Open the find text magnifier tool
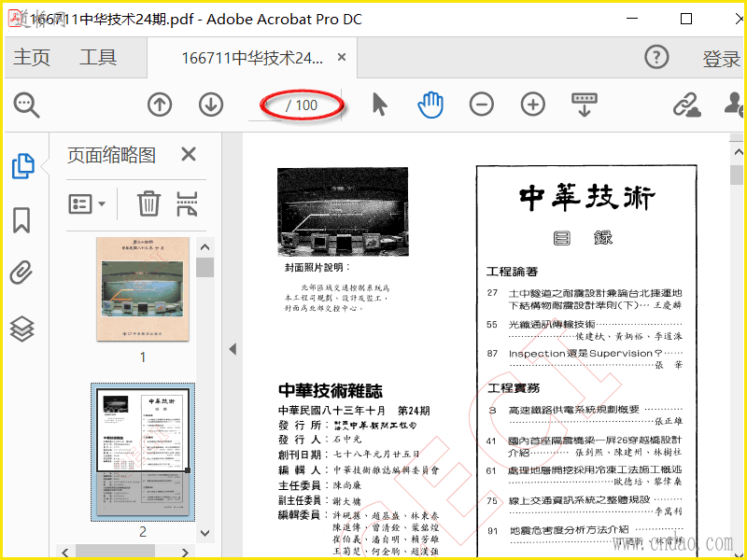Screen dimensions: 747x560 point(26,105)
